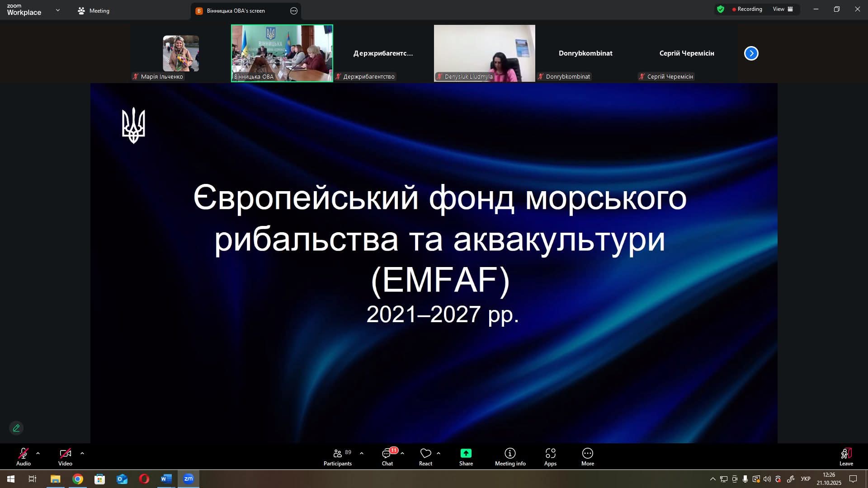The image size is (868, 488).
Task: Click the encryption shield icon
Action: pyautogui.click(x=721, y=9)
